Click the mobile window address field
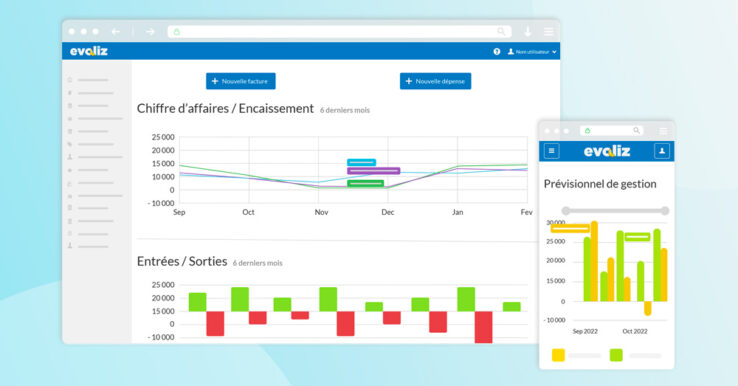The height and width of the screenshot is (386, 738). point(611,130)
